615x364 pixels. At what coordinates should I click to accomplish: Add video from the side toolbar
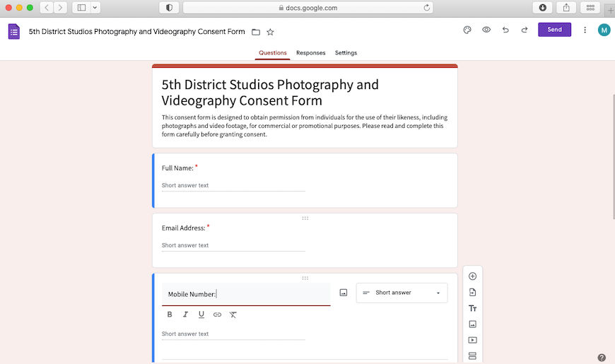(x=473, y=340)
